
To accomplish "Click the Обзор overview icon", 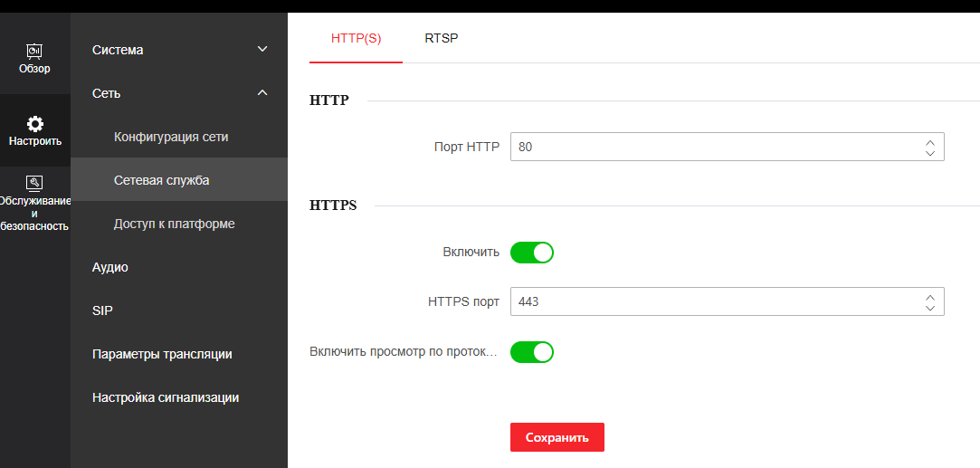I will point(34,51).
